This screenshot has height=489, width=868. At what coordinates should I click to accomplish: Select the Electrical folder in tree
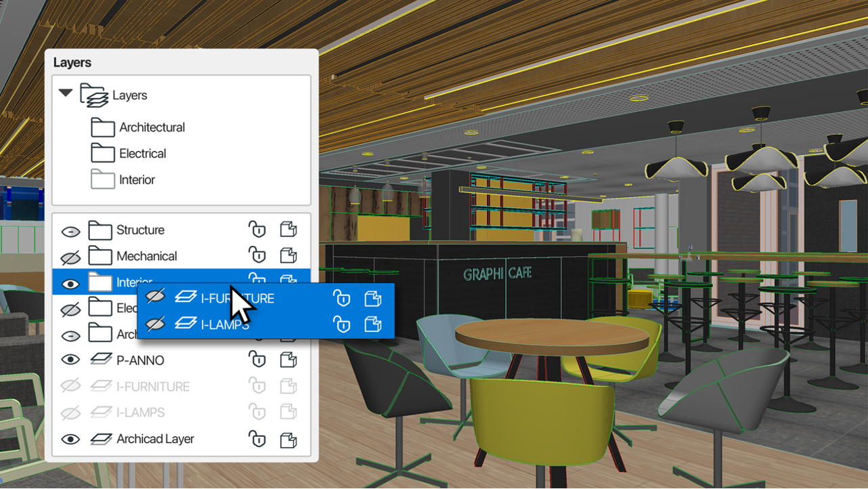pos(142,154)
